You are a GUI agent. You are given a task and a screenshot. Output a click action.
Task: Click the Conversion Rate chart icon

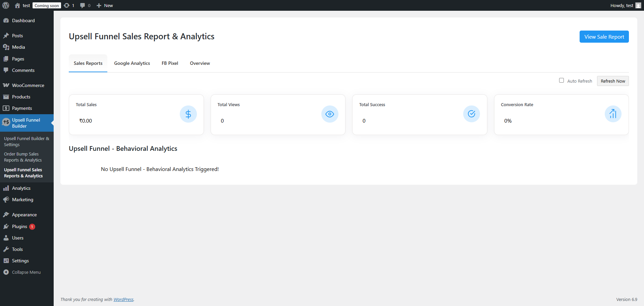613,114
